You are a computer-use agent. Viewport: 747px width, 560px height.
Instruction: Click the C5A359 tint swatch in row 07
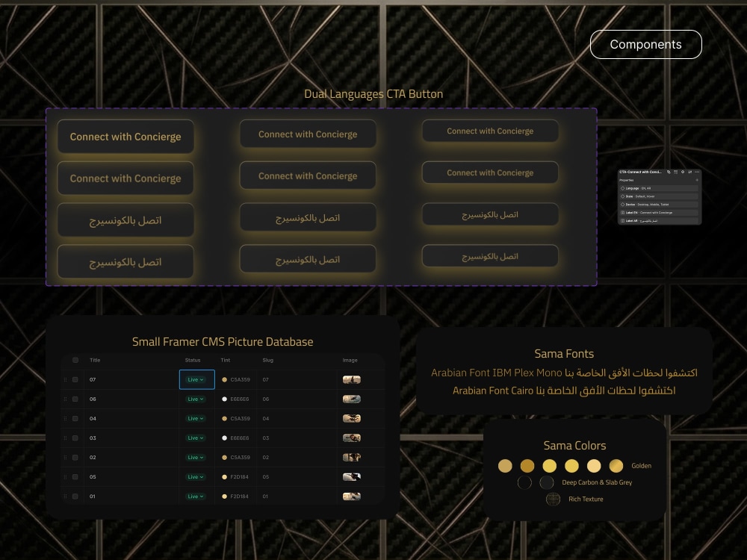point(224,379)
